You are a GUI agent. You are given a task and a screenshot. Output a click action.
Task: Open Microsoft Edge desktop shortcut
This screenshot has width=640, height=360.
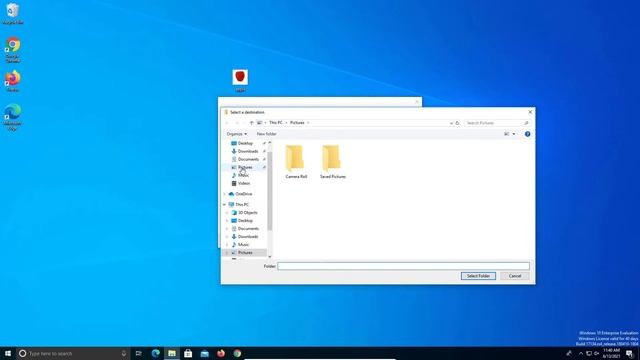click(13, 117)
